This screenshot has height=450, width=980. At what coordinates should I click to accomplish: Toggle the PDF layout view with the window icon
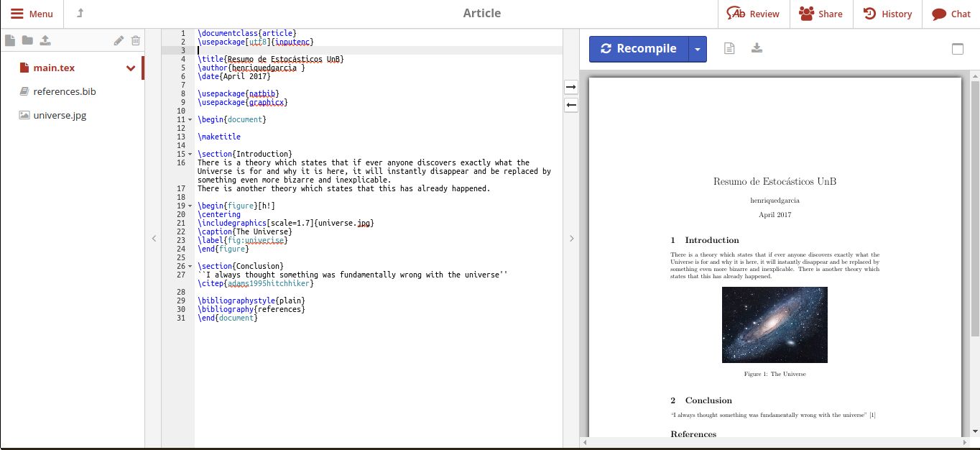pyautogui.click(x=957, y=48)
